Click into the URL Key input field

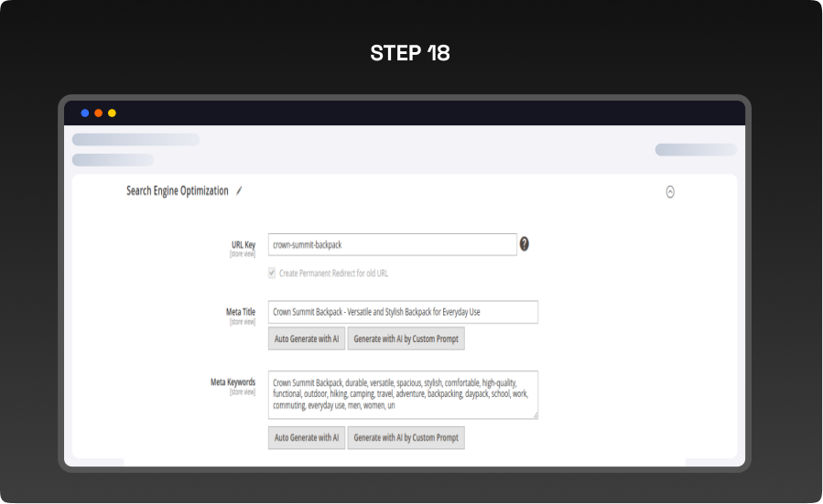pos(392,245)
